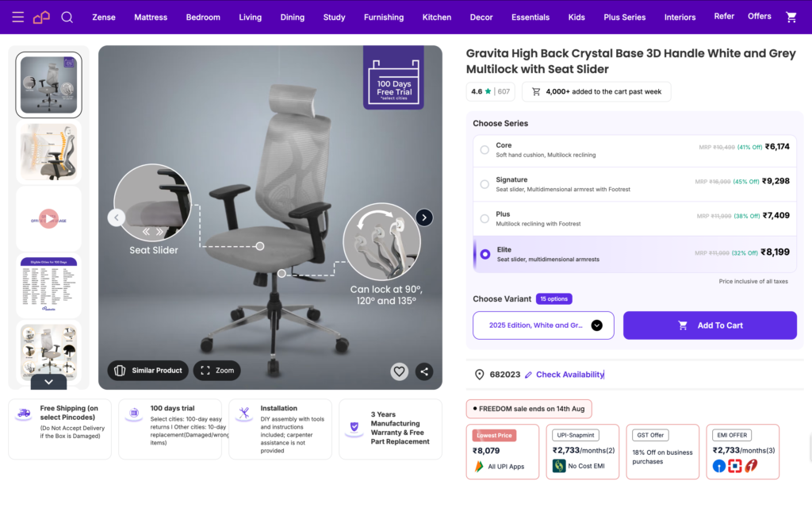Play the product video thumbnail
This screenshot has width=812, height=508.
click(x=48, y=219)
